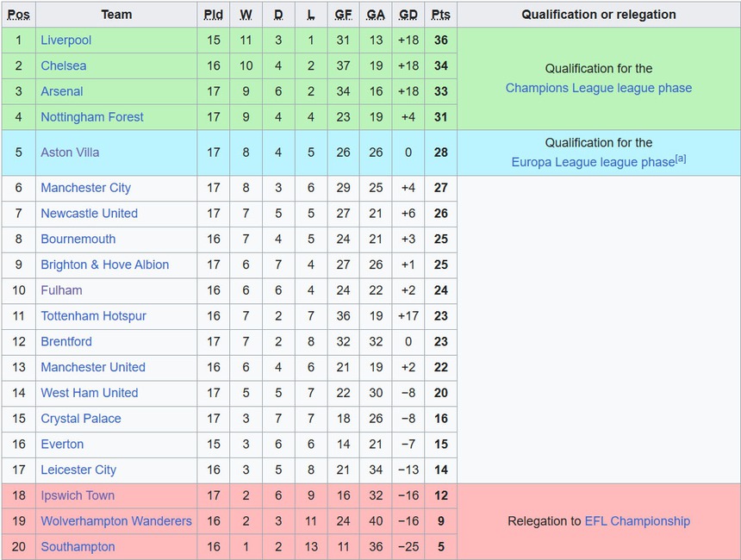The width and height of the screenshot is (741, 560).
Task: Click the Pld column header
Action: pos(214,15)
